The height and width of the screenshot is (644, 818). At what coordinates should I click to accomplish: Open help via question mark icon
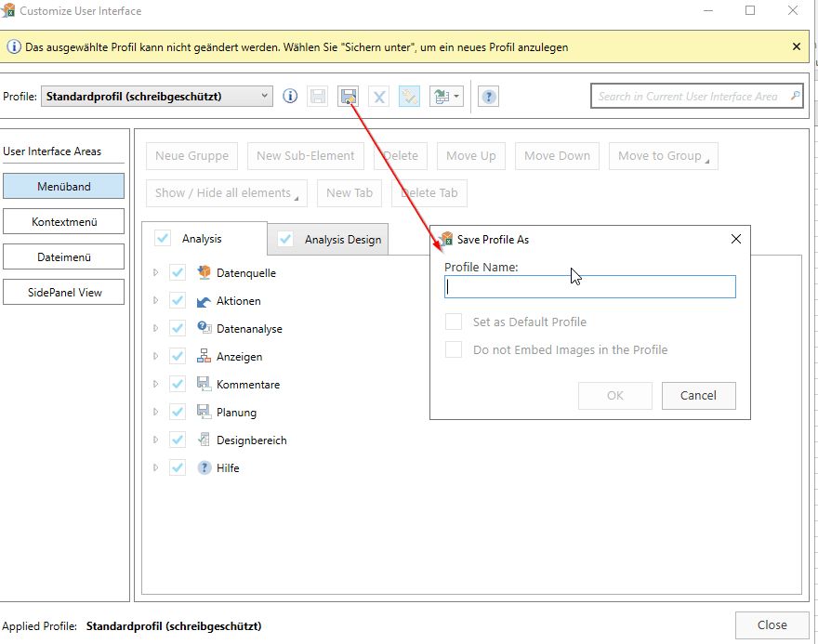point(488,97)
